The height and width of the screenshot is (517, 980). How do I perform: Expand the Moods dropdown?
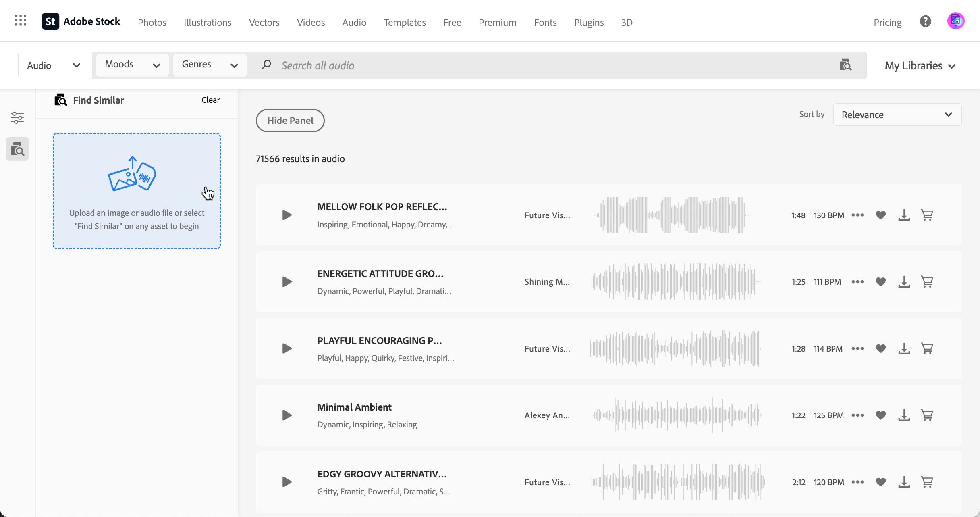tap(132, 65)
